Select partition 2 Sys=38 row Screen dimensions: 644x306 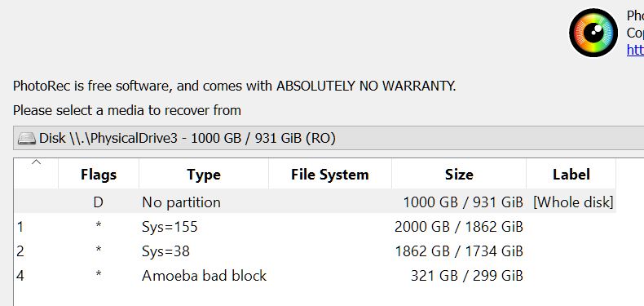coord(315,251)
